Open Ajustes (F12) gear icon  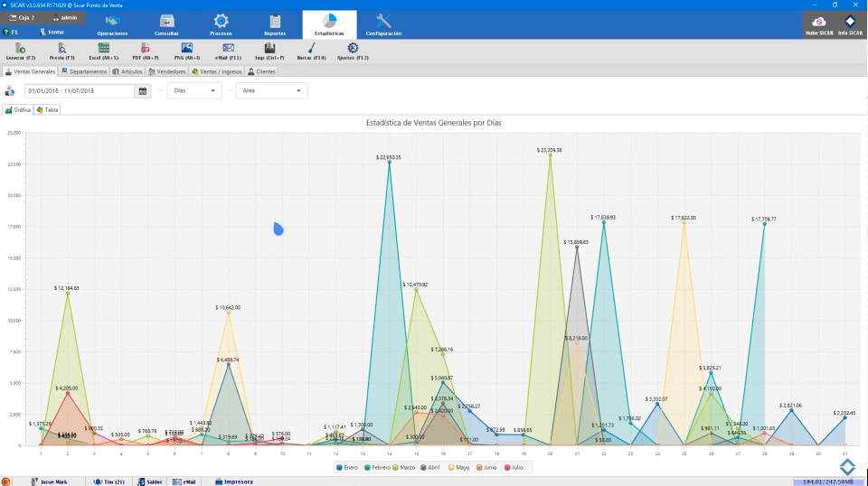(353, 48)
